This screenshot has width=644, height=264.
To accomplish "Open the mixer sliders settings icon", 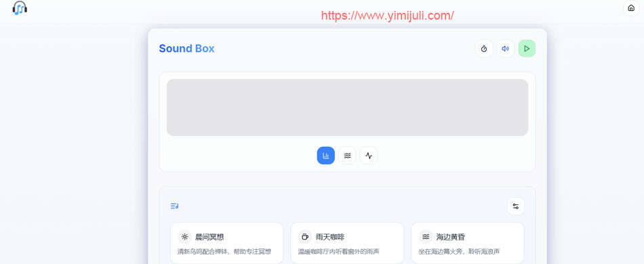I will point(515,206).
